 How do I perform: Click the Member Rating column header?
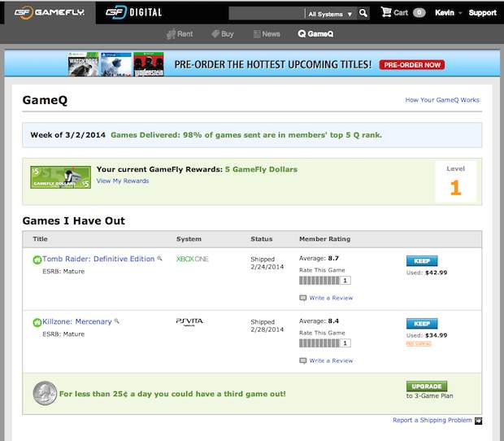click(324, 239)
